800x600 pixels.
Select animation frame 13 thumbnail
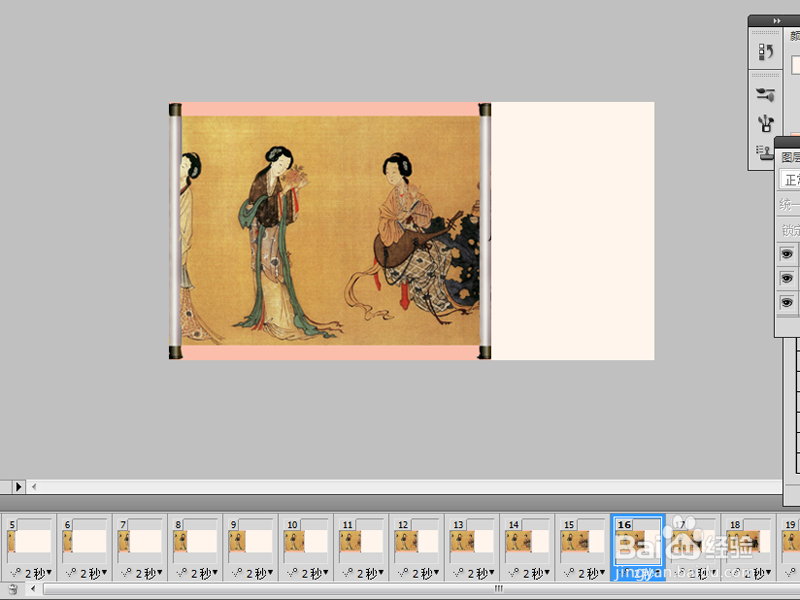[472, 540]
